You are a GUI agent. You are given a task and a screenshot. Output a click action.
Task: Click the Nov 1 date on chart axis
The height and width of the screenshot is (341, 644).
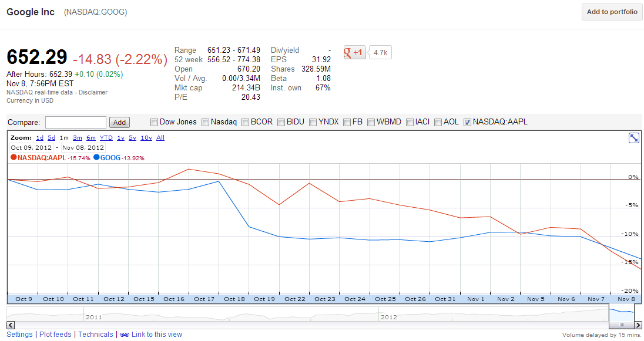click(x=475, y=299)
